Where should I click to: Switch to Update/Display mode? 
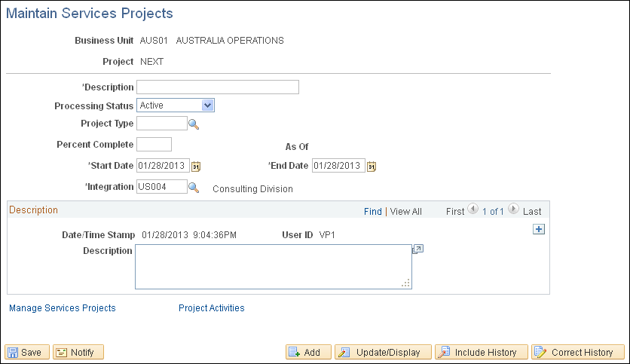point(383,352)
